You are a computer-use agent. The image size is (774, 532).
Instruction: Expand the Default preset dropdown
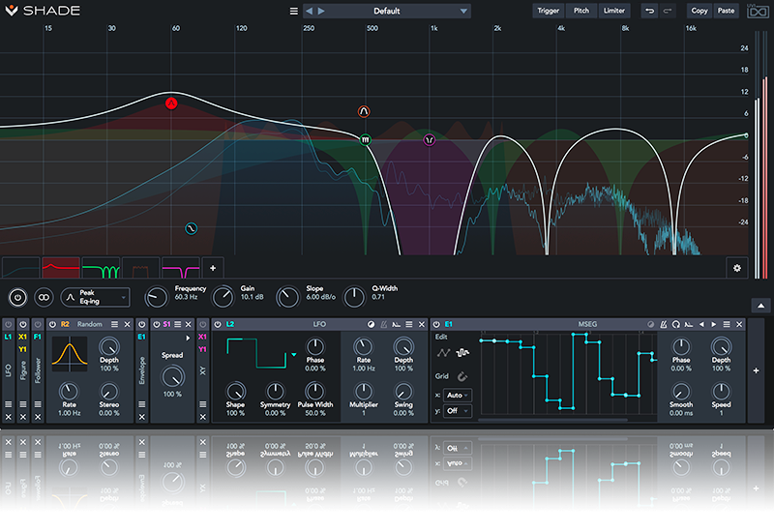click(464, 12)
